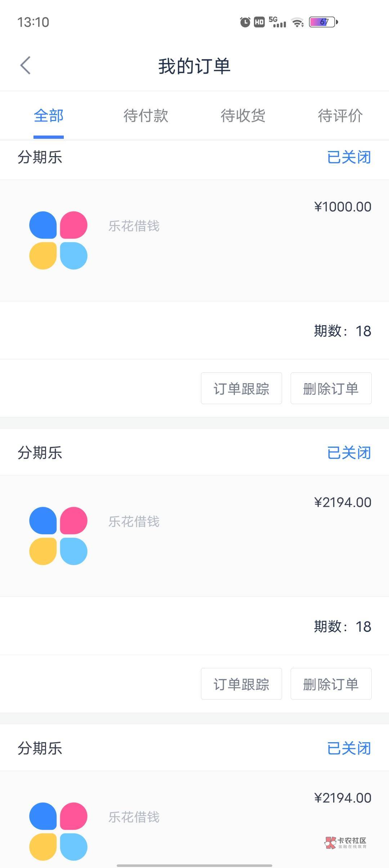Viewport: 389px width, 868px height.
Task: Tap the 卡农社区 watermark logo
Action: (x=345, y=842)
